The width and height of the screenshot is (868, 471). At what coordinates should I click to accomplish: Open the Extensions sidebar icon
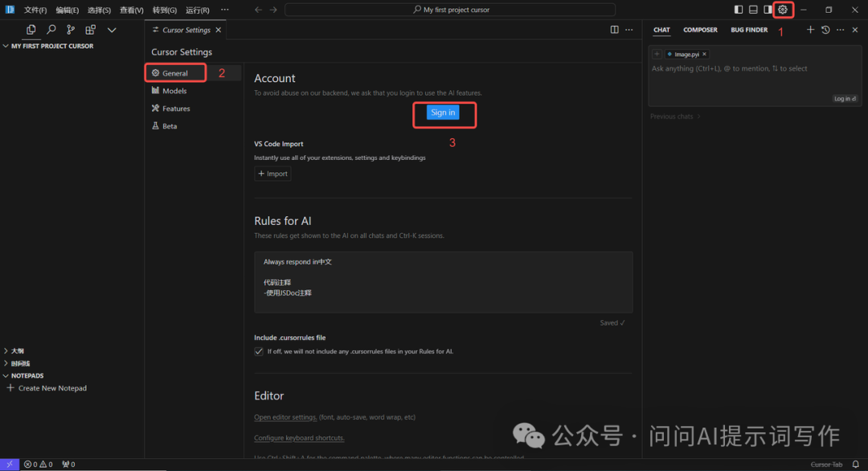[90, 30]
